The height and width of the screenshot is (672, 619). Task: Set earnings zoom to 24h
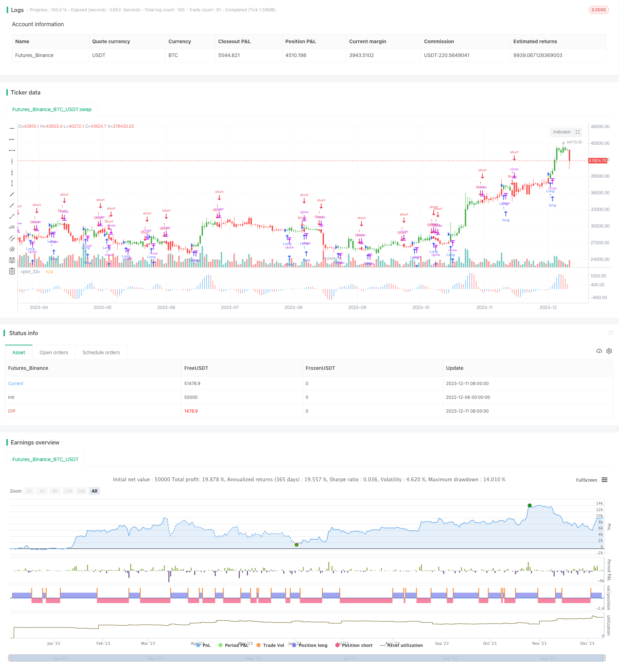(x=81, y=491)
